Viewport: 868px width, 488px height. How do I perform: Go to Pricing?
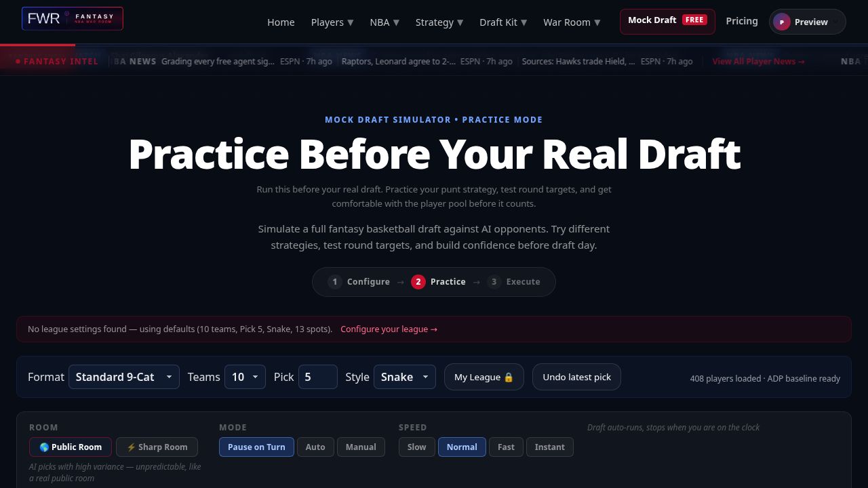coord(742,21)
